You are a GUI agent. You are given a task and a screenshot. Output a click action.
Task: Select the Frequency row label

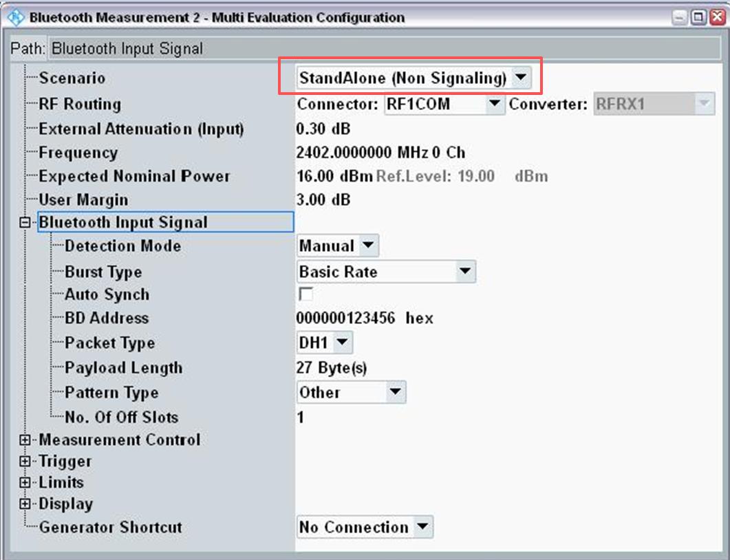coord(78,153)
